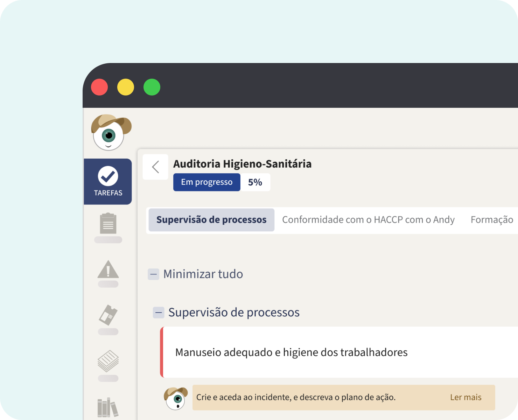
Task: Click the clipboard icon in sidebar
Action: tap(108, 223)
